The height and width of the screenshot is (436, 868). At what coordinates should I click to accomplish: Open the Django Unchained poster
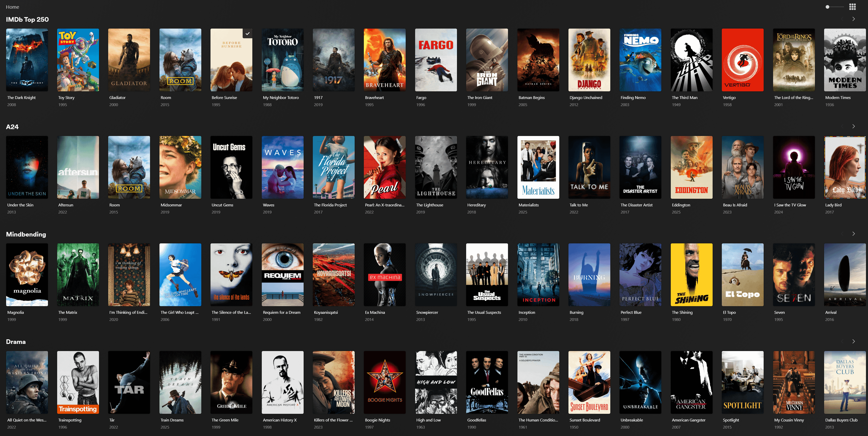pos(589,60)
